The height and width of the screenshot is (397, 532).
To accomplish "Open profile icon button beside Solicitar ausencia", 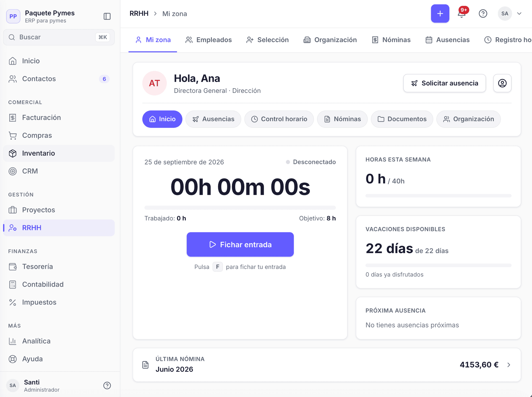I will click(x=502, y=83).
